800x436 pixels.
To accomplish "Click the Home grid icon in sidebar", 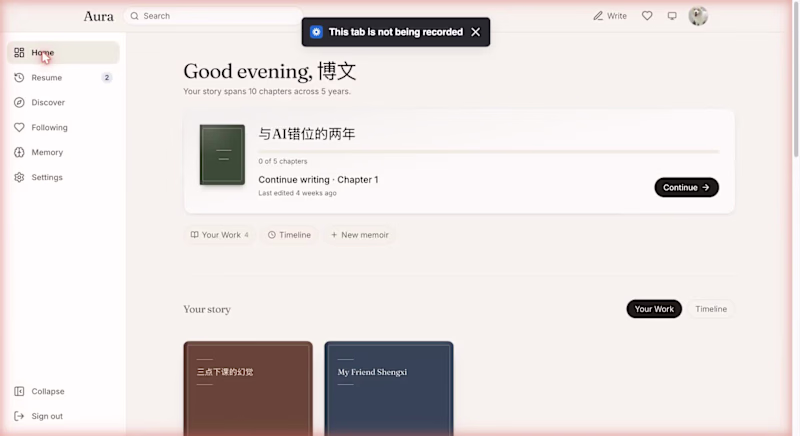I will (19, 53).
